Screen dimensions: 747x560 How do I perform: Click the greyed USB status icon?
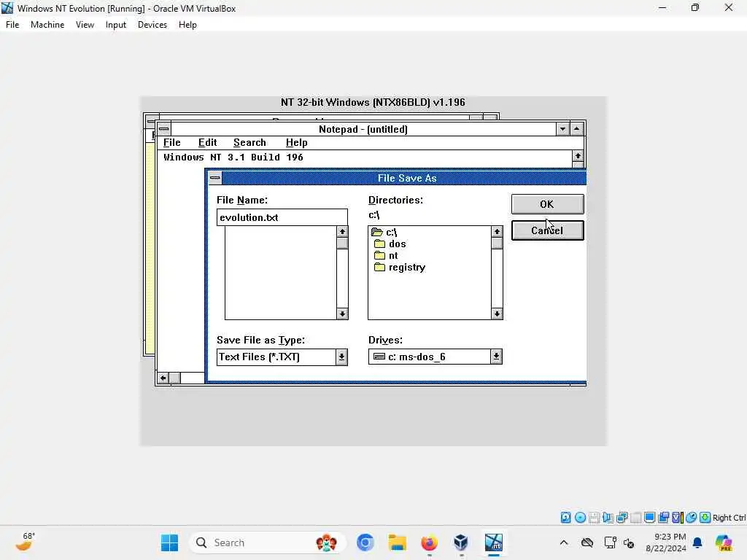click(635, 518)
